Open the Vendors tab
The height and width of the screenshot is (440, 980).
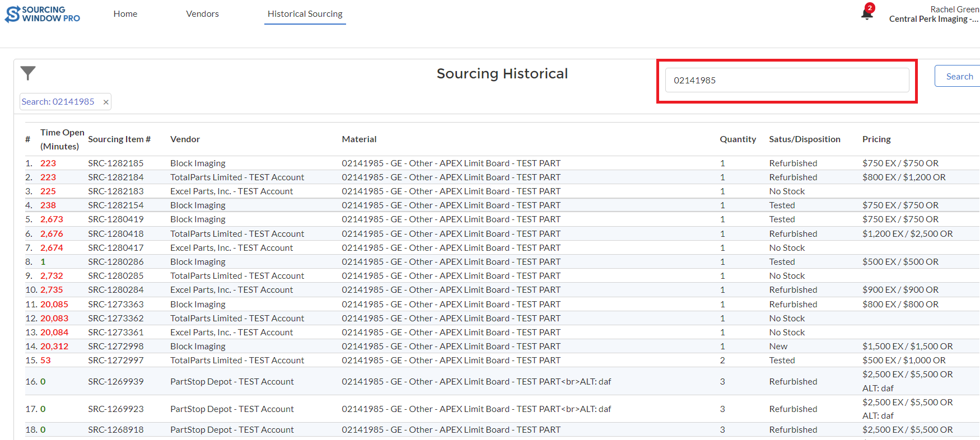coord(202,14)
